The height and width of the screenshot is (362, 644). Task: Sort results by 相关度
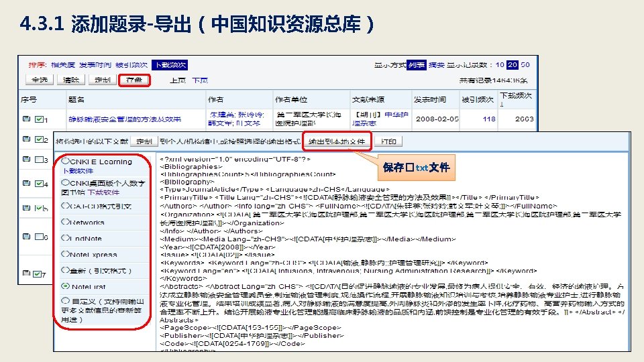coord(63,65)
